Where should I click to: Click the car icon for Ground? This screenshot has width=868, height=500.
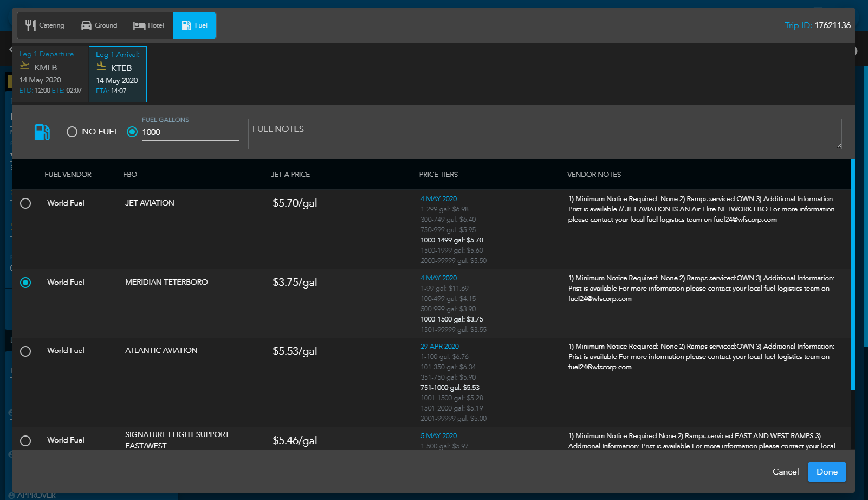click(86, 25)
